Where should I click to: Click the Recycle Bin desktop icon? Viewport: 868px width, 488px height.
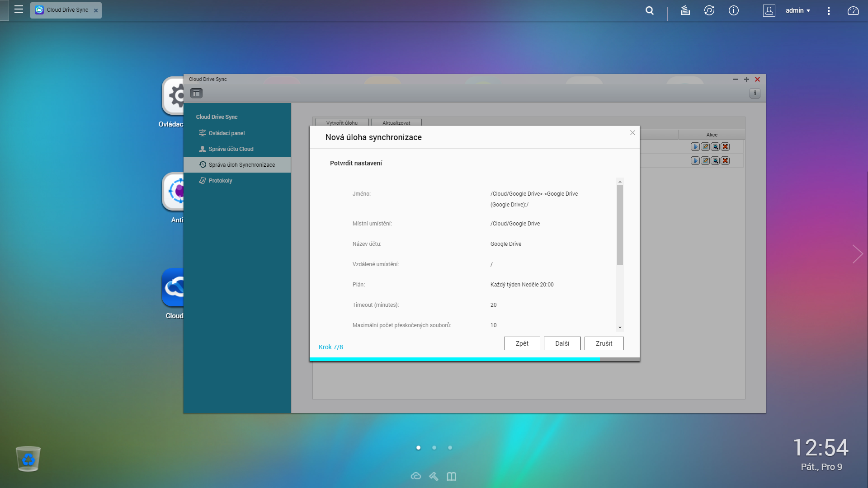[x=28, y=459]
